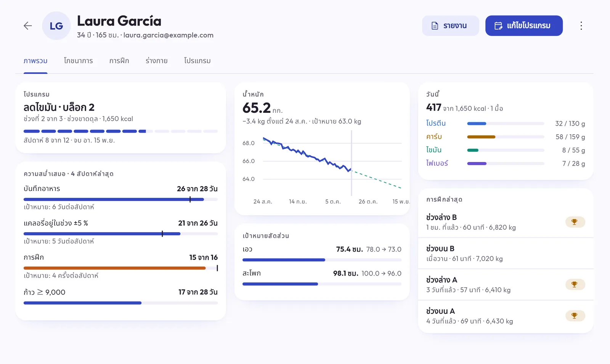Click the ไฟเบอร์ macro bar
This screenshot has height=364, width=610.
(x=506, y=164)
